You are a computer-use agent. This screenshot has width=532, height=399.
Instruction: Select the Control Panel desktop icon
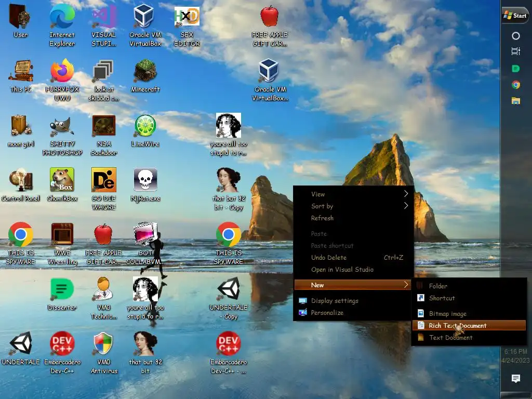(21, 185)
